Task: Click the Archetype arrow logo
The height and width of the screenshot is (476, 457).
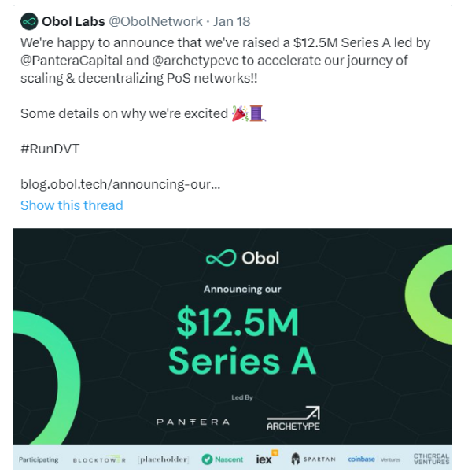Action: coord(293,418)
